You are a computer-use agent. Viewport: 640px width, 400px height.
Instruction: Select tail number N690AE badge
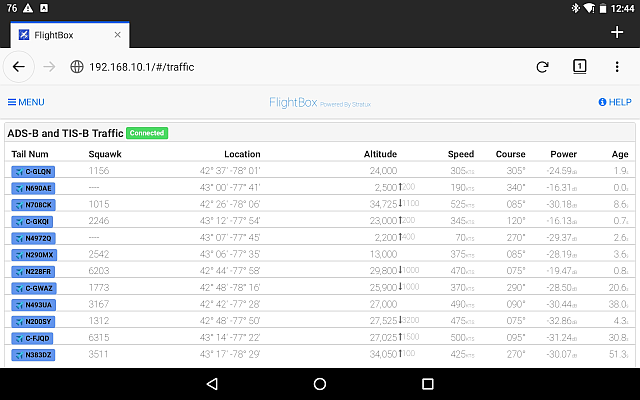tap(33, 188)
